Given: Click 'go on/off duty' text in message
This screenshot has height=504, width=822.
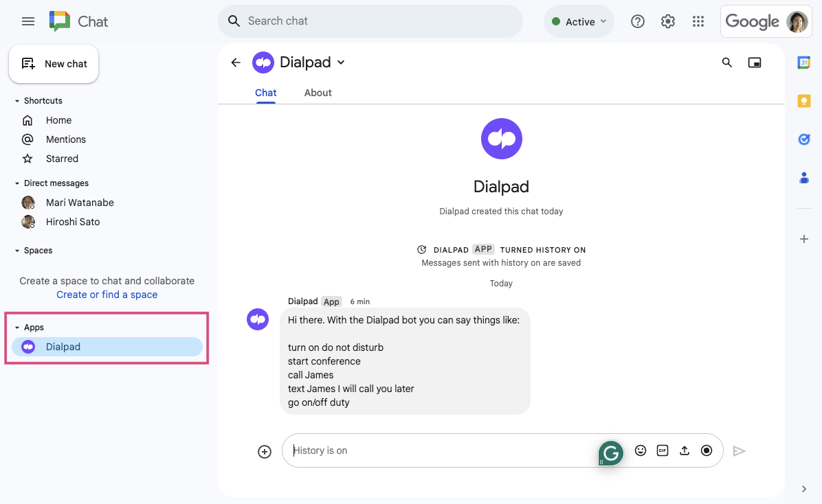Looking at the screenshot, I should click(x=318, y=402).
